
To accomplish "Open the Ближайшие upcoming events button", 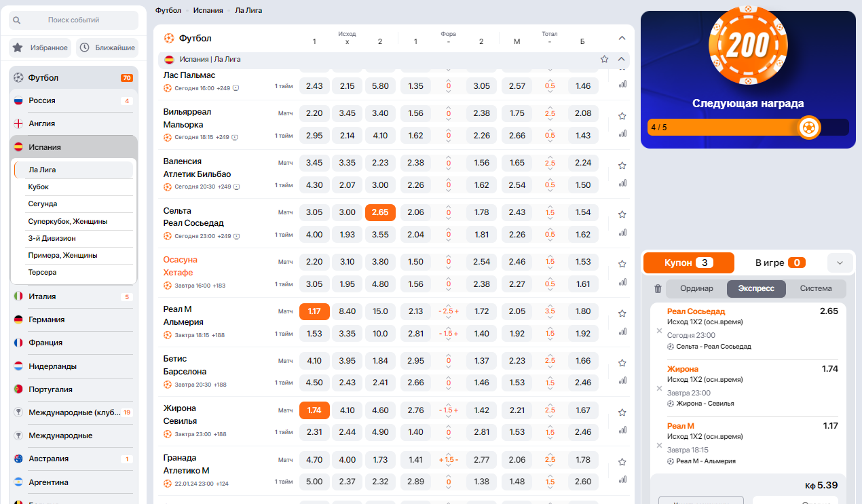I will 107,47.
